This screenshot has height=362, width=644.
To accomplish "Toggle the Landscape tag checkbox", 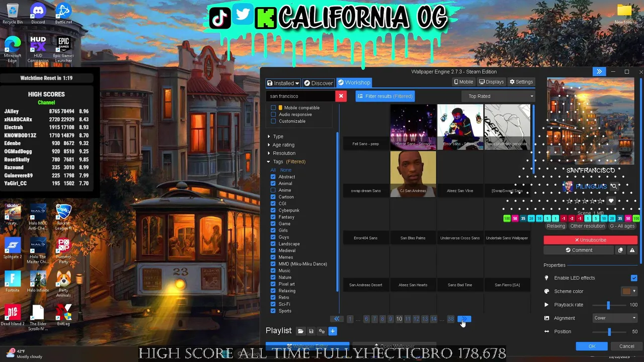I will [273, 244].
